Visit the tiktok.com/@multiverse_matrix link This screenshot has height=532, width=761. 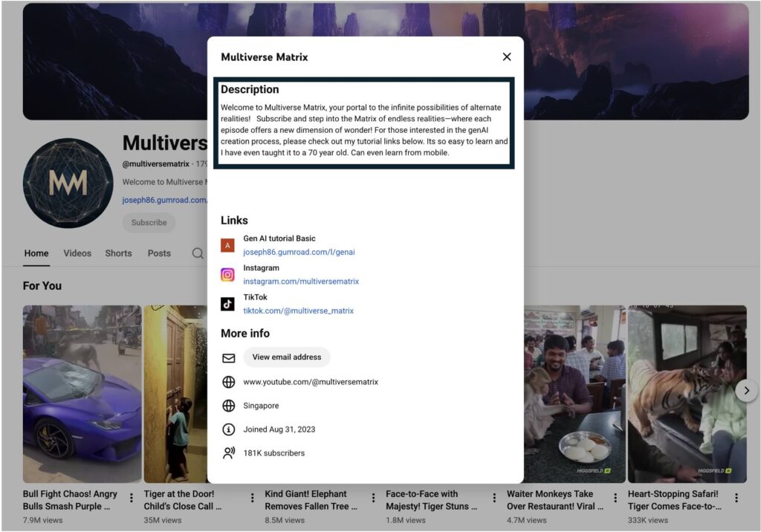point(298,311)
